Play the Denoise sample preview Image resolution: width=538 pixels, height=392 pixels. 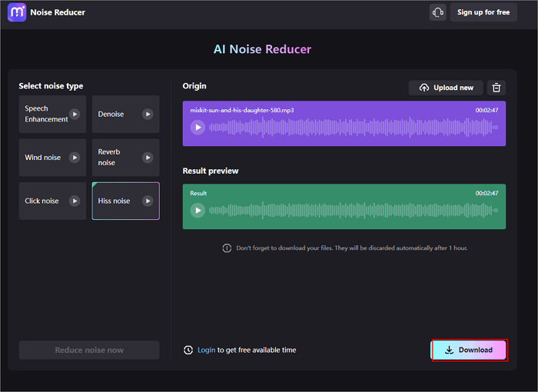pyautogui.click(x=148, y=115)
